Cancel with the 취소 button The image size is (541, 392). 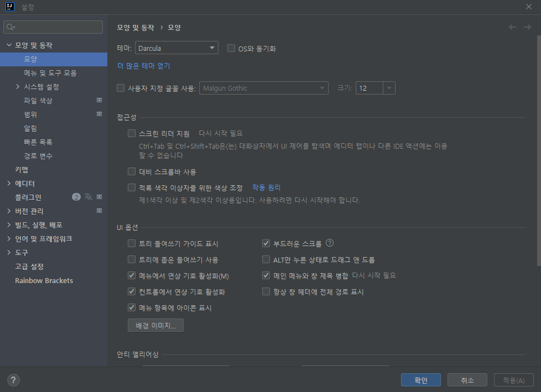(467, 380)
